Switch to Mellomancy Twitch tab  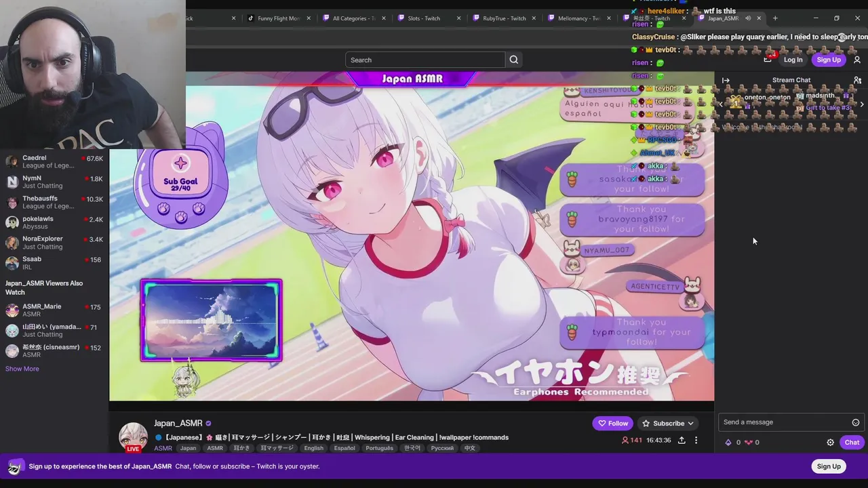click(578, 18)
